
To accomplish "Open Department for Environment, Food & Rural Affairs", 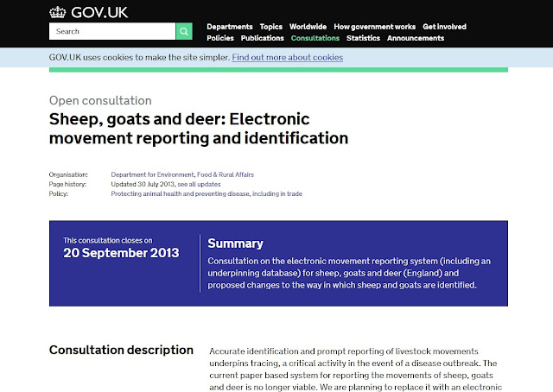I will pyautogui.click(x=182, y=174).
